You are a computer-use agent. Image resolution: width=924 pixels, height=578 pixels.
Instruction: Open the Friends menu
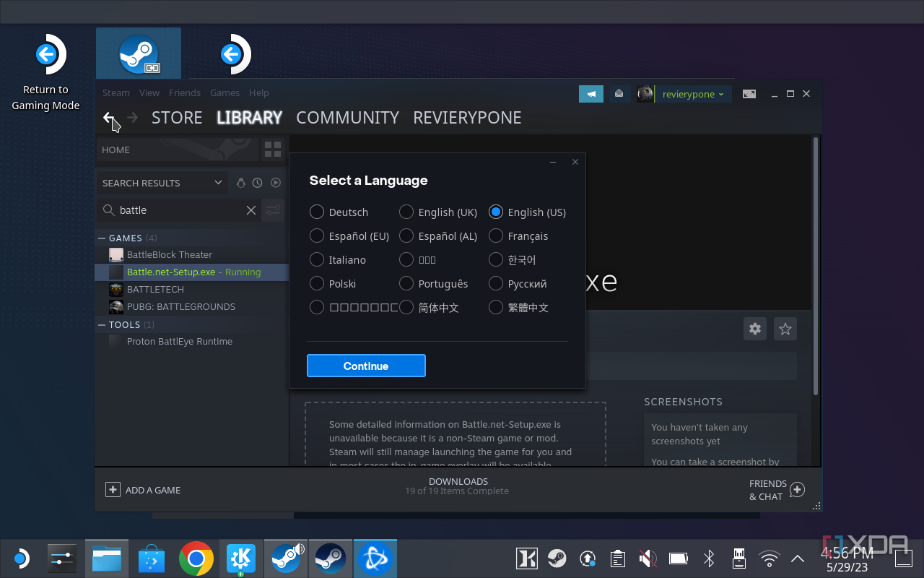(x=185, y=92)
